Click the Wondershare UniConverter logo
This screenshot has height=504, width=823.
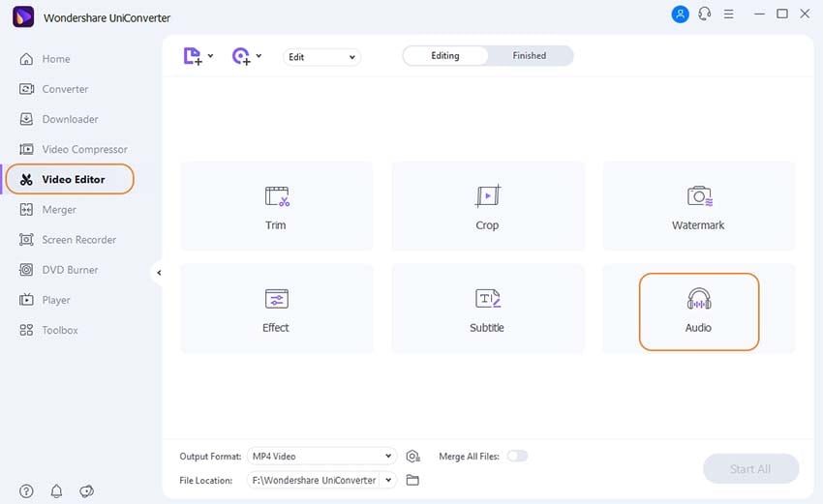coord(23,16)
